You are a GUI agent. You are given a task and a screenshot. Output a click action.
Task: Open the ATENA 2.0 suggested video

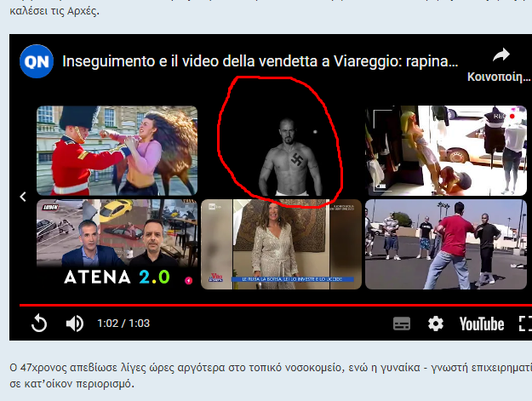tap(117, 244)
